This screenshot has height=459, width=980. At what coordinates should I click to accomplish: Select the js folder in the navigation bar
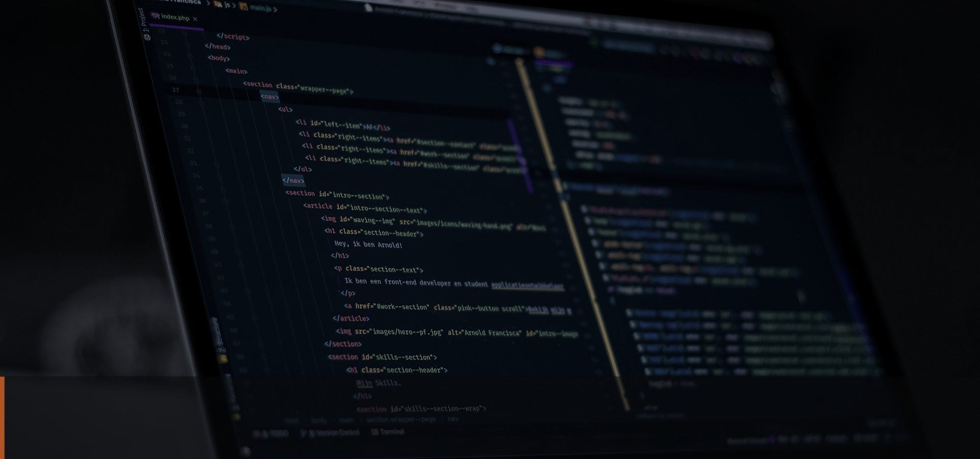pos(223,5)
